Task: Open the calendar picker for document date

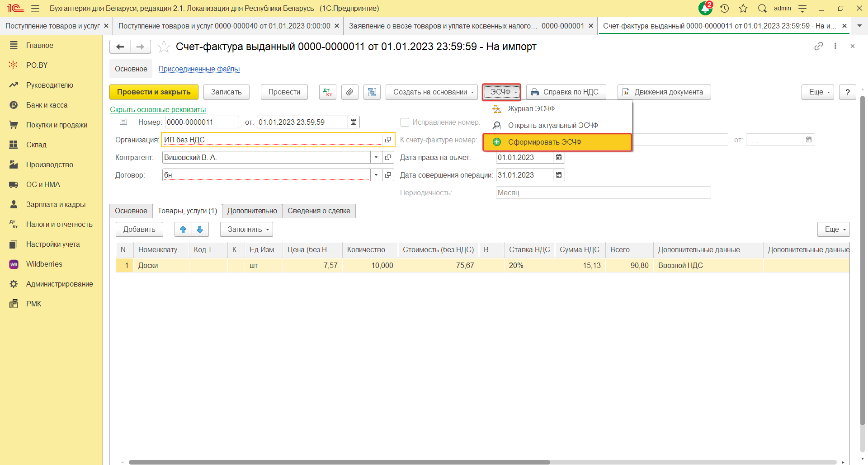Action: (354, 122)
